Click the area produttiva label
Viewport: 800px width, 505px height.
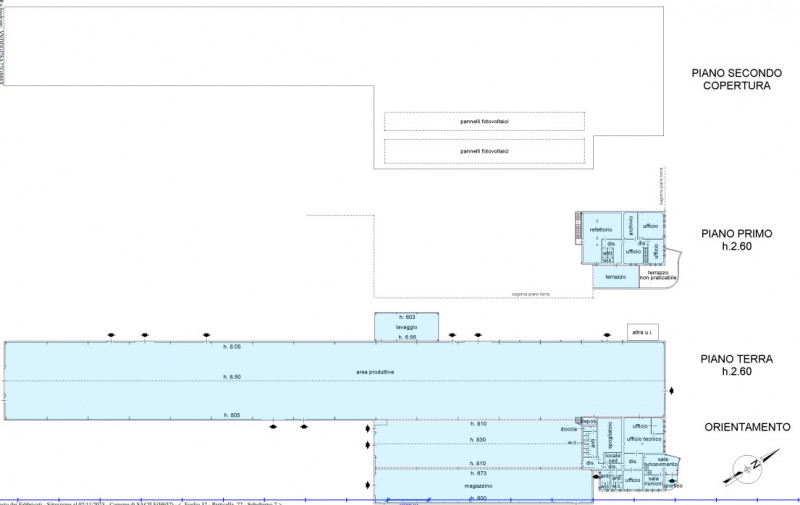coord(375,372)
